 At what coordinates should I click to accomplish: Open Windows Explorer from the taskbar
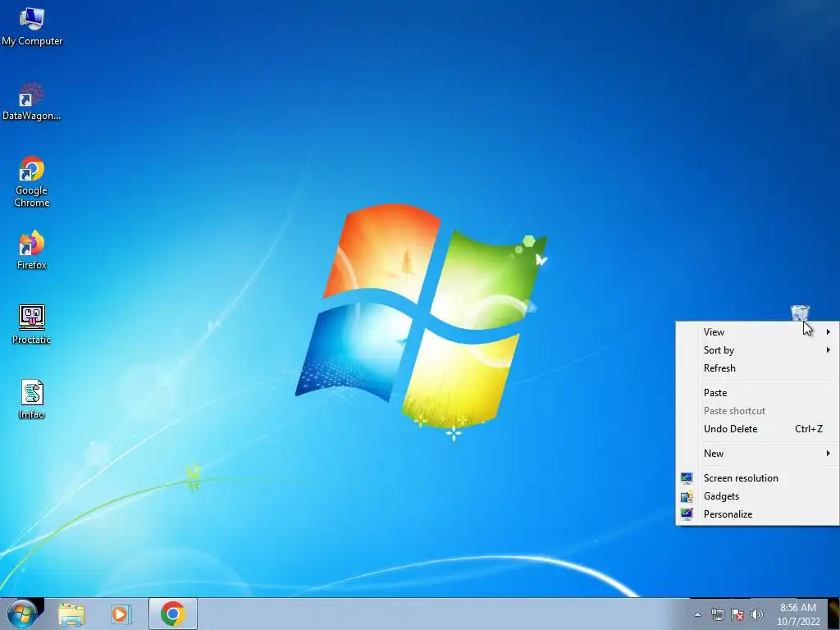71,614
